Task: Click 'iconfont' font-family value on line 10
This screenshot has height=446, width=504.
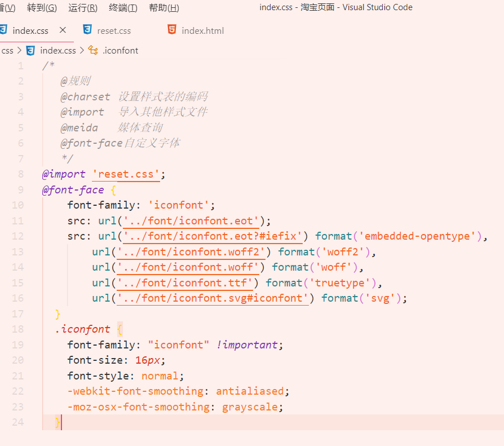Action: tap(178, 205)
